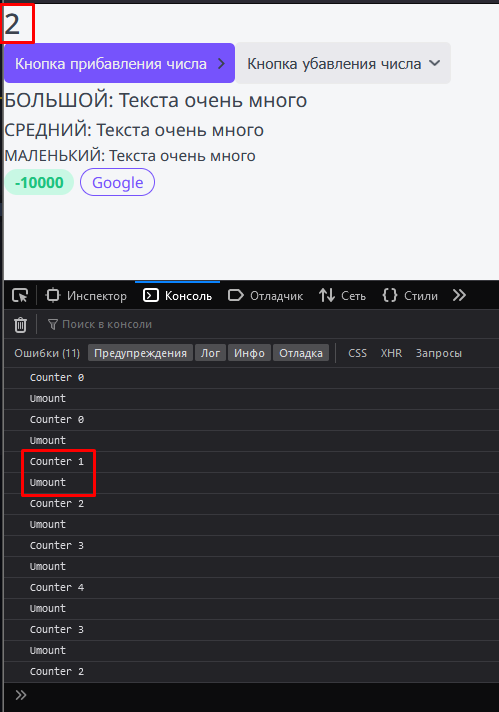Image resolution: width=499 pixels, height=712 pixels.
Task: Switch to the Отладчик tab
Action: pos(265,296)
